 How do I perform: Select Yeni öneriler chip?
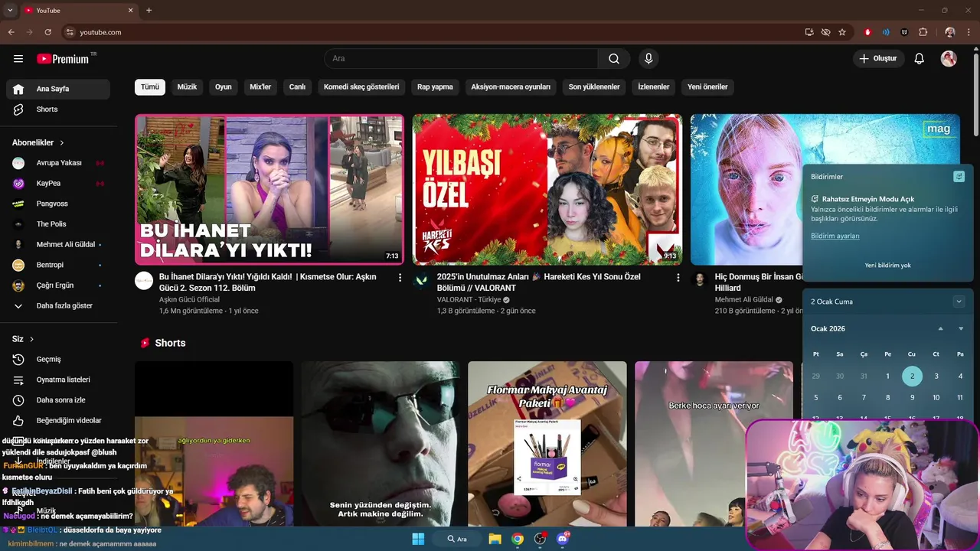(707, 87)
